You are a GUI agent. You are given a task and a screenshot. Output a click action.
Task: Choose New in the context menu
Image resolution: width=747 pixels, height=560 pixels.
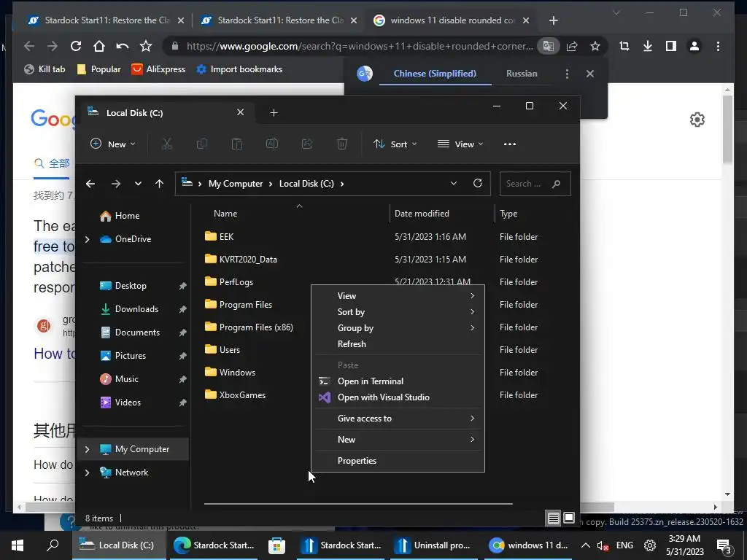coord(398,440)
